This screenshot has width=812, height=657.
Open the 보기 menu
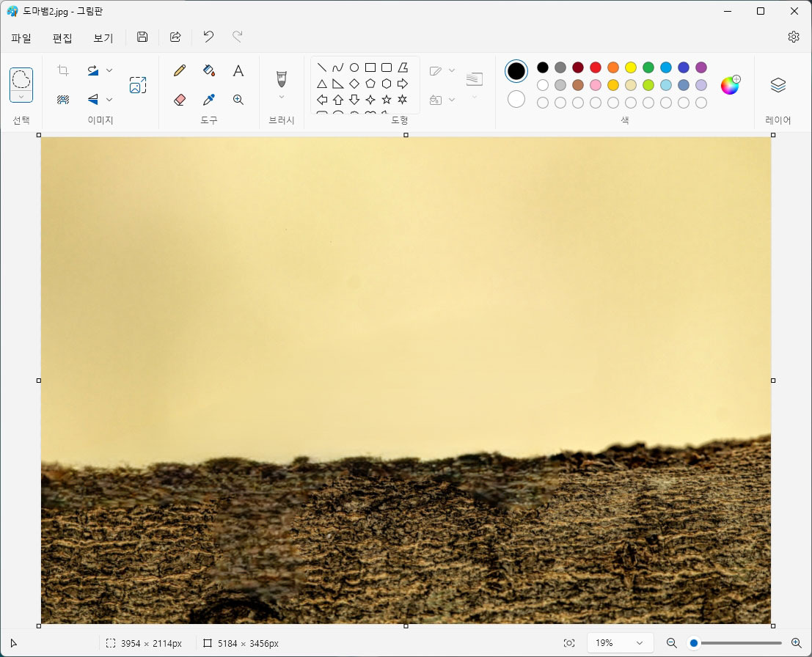point(103,38)
